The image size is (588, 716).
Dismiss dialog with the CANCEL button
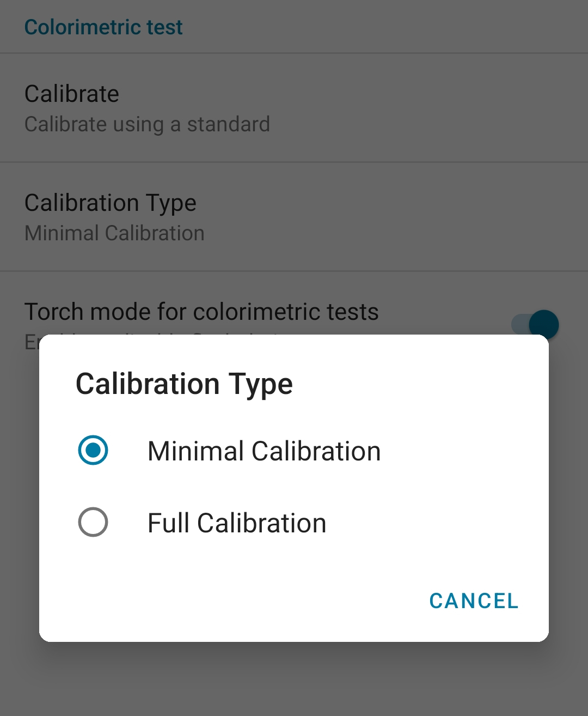pos(474,601)
